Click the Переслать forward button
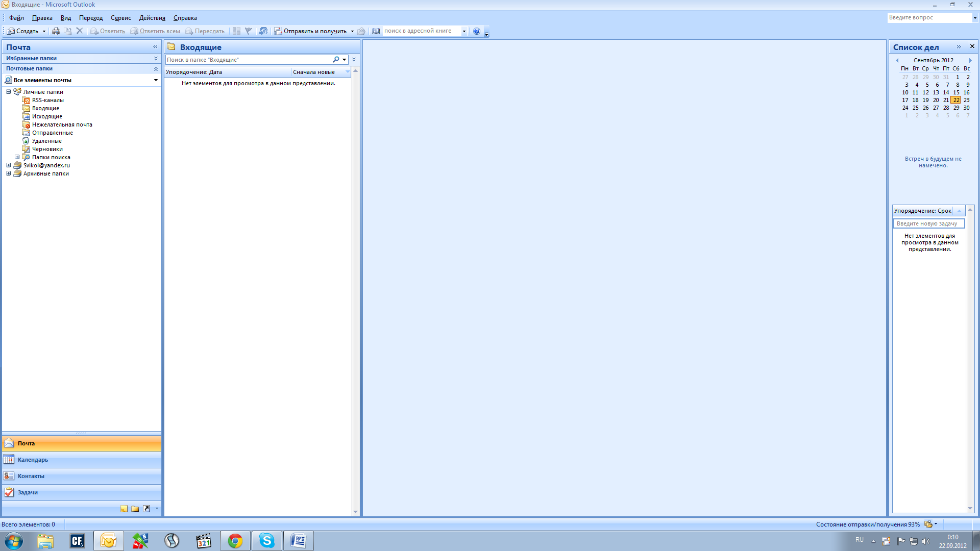 (205, 31)
